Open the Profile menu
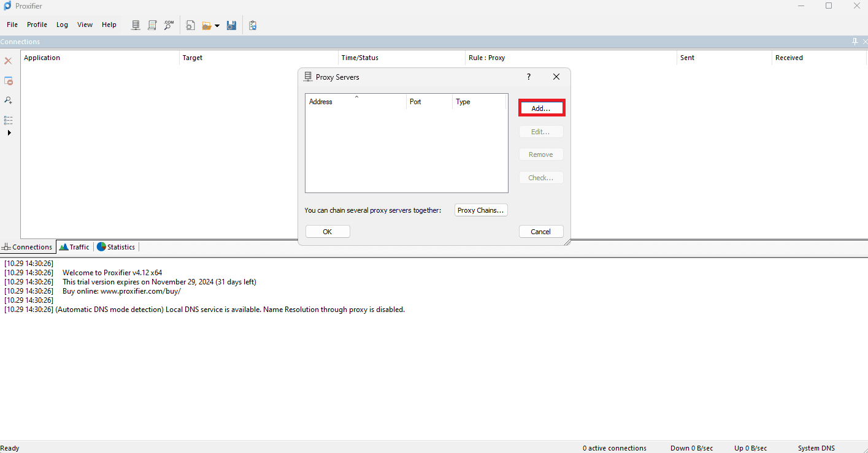The height and width of the screenshot is (453, 868). [37, 25]
